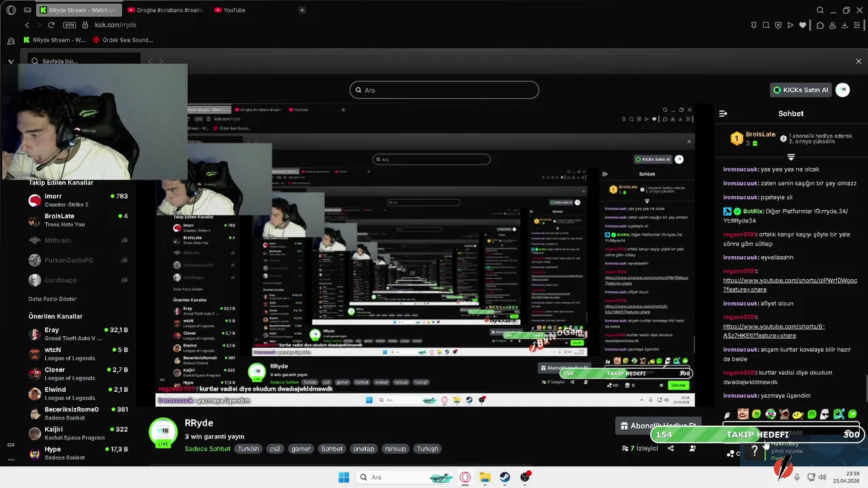
Task: Open Steam from the taskbar
Action: [x=505, y=477]
